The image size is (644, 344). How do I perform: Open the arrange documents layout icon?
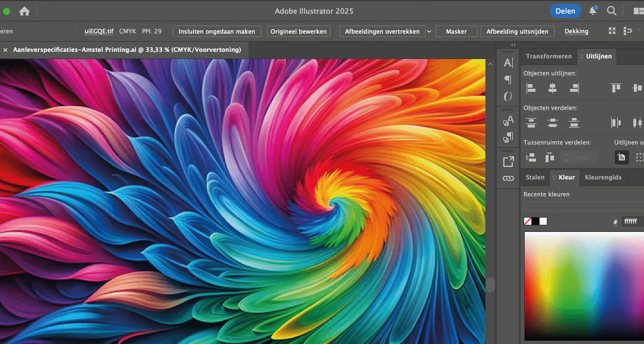coord(639,11)
